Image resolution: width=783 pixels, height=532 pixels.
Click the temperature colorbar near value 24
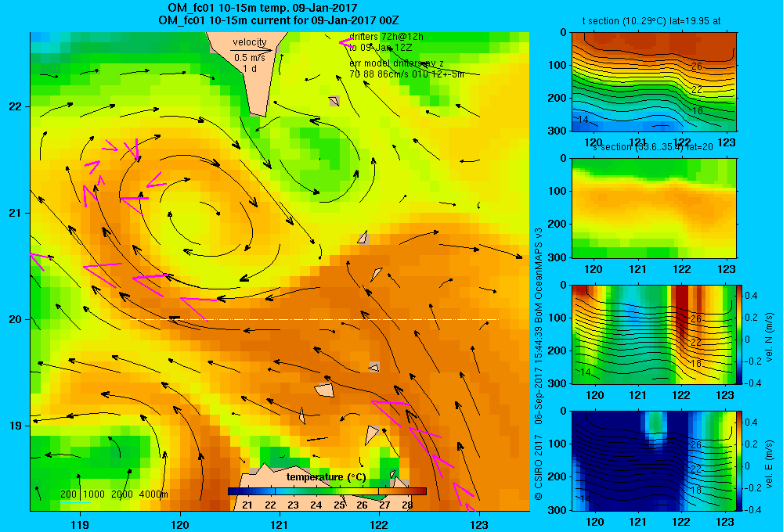[x=316, y=491]
